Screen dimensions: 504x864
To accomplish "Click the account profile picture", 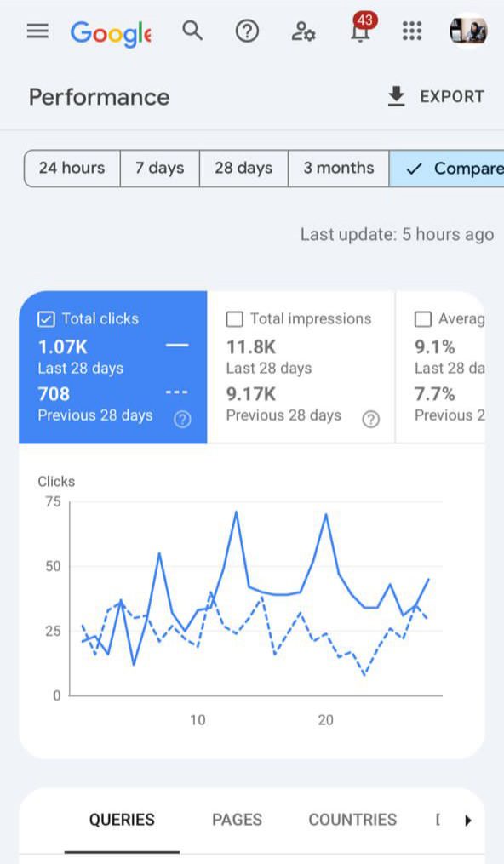I will coord(468,31).
